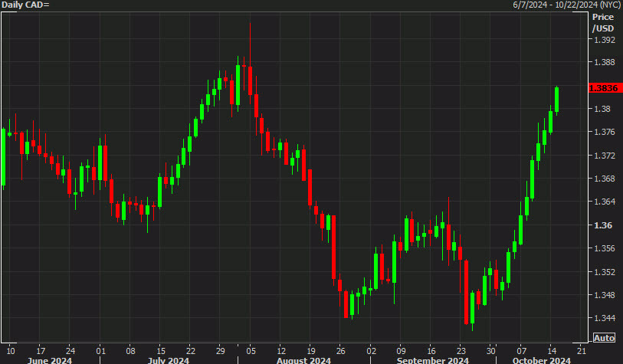
Task: Click the 1.344 price axis label
Action: (x=605, y=318)
